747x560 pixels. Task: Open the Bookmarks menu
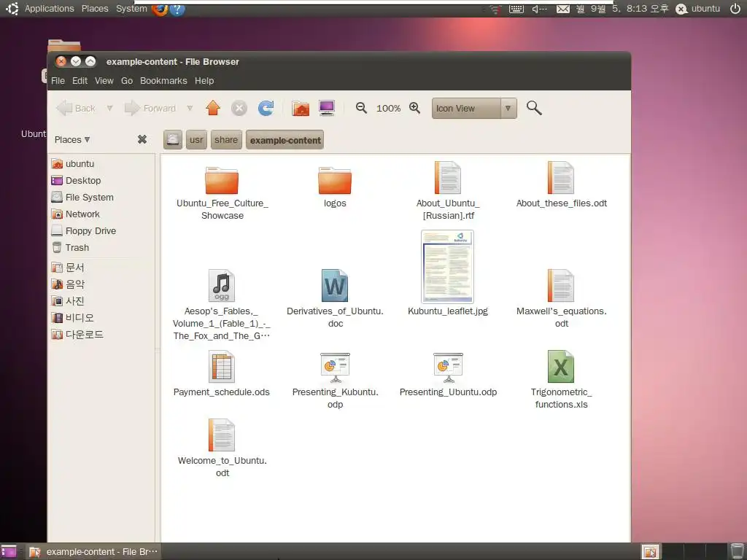163,80
